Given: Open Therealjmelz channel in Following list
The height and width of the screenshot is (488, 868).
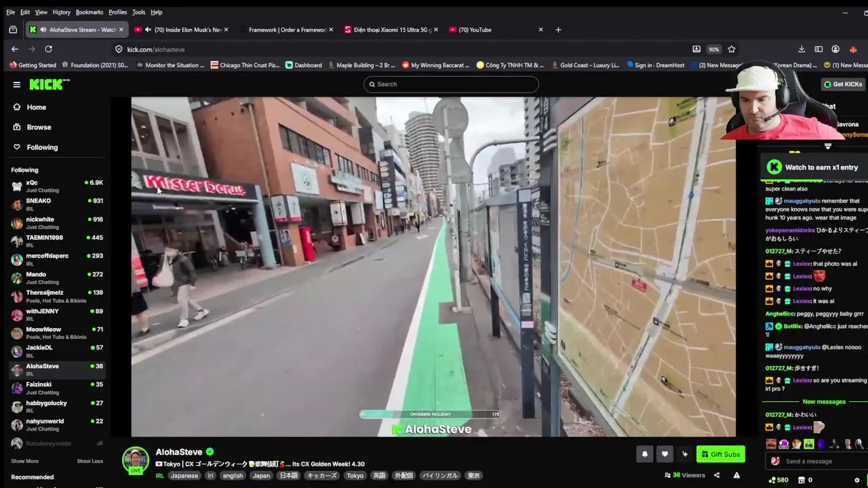Looking at the screenshot, I should 57,296.
